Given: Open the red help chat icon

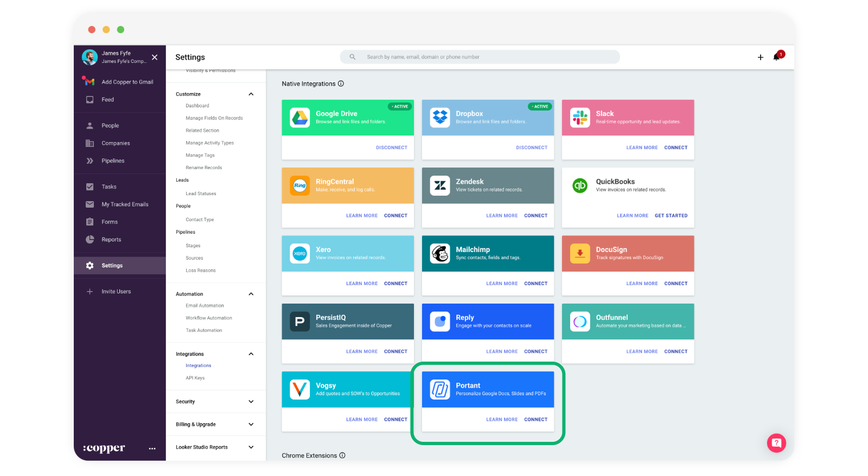Looking at the screenshot, I should coord(776,443).
